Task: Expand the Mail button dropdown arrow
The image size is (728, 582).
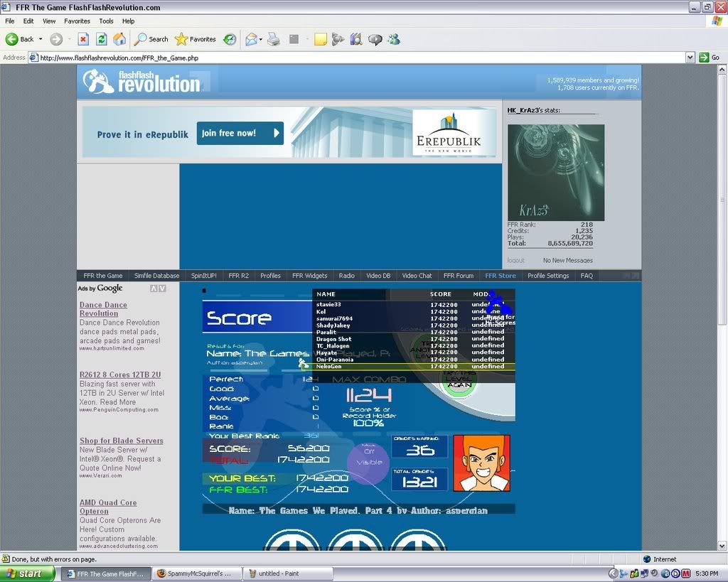Action: point(261,39)
